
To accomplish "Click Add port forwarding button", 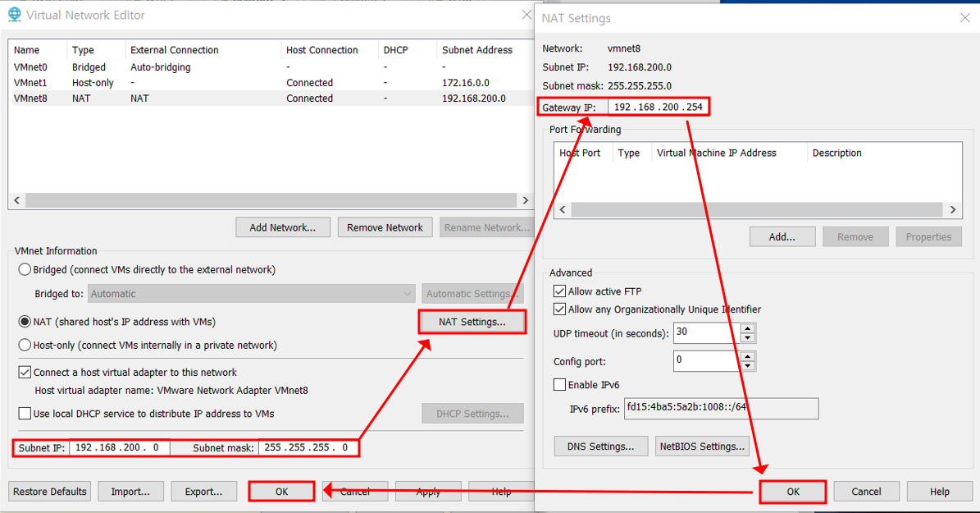I will [782, 237].
